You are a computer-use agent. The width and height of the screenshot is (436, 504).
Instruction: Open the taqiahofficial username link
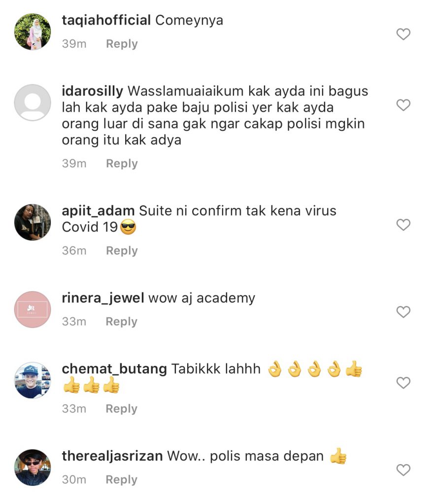point(106,21)
